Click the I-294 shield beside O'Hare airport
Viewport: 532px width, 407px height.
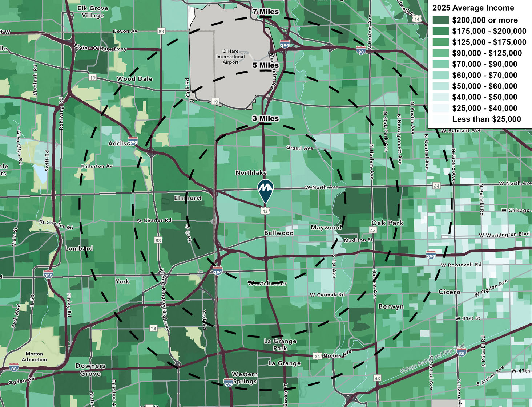[x=285, y=44]
